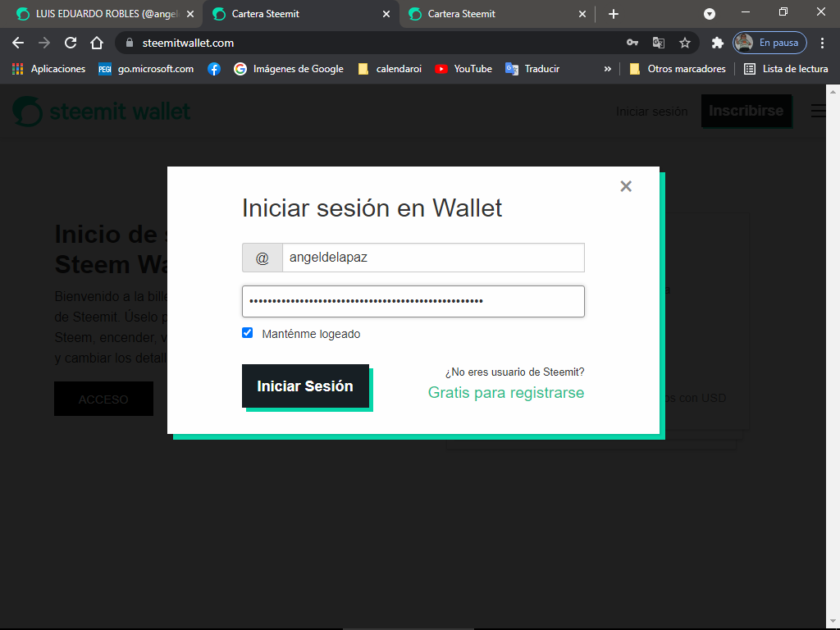840x630 pixels.
Task: Open a new browser tab
Action: click(x=614, y=14)
